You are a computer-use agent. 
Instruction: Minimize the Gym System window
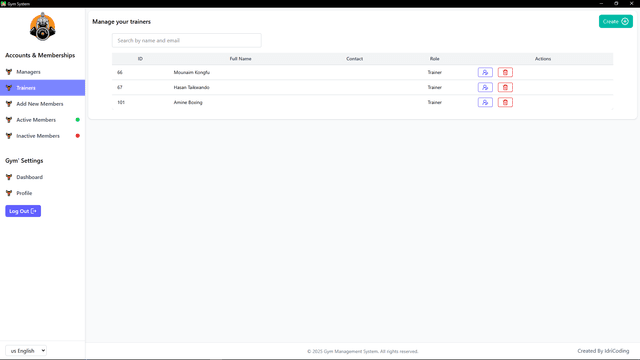tap(601, 3)
